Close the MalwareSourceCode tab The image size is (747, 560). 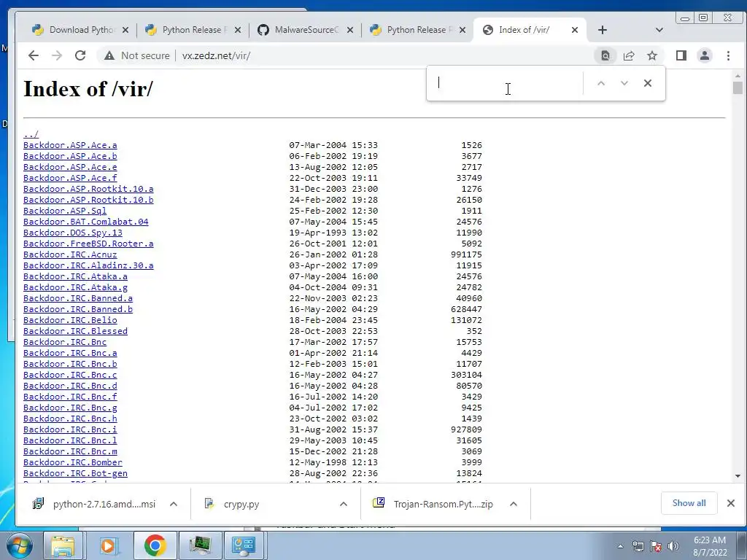350,30
